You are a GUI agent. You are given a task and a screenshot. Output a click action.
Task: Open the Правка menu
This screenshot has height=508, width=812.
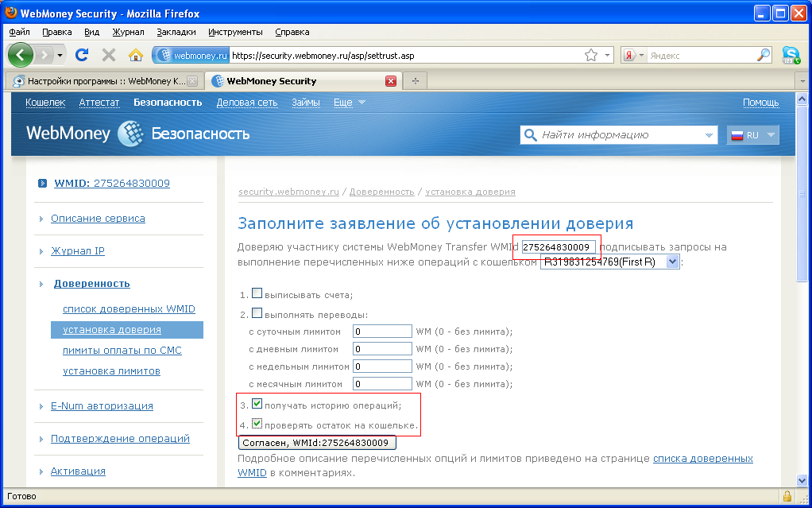(x=57, y=32)
